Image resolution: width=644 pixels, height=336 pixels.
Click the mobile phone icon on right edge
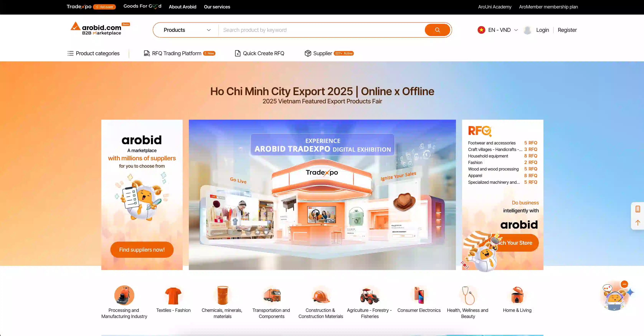pos(638,209)
